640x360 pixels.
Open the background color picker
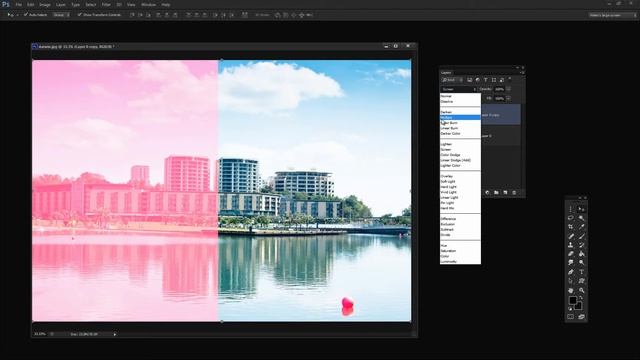578,306
